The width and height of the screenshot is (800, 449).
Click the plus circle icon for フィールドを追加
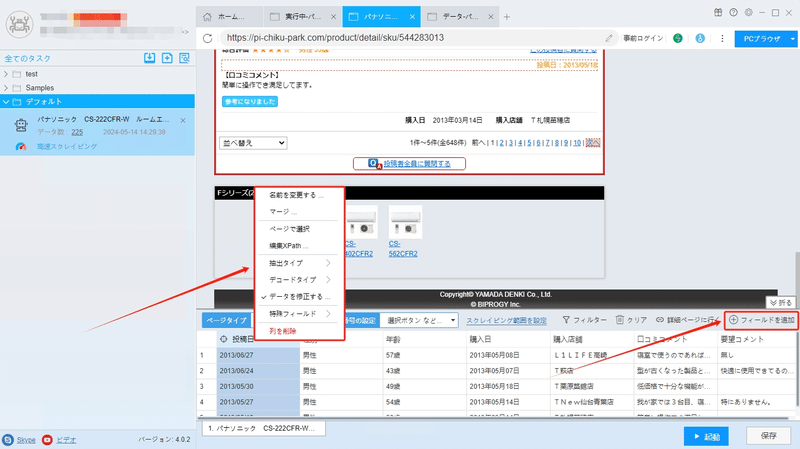click(x=733, y=320)
